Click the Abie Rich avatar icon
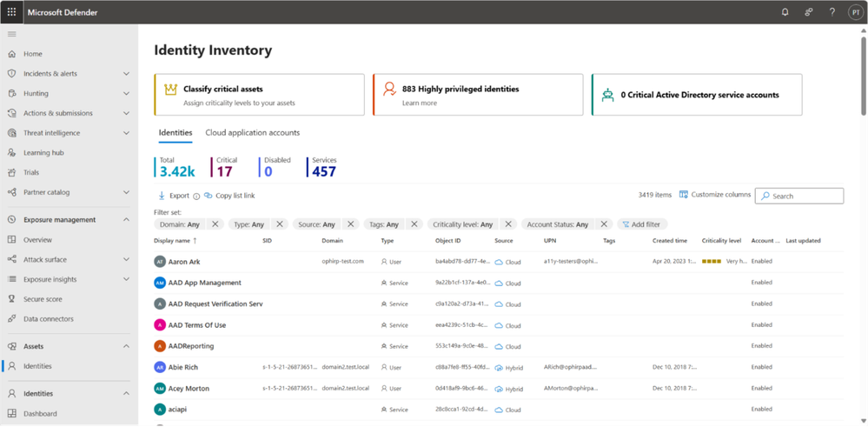Image resolution: width=868 pixels, height=427 pixels. coord(159,367)
